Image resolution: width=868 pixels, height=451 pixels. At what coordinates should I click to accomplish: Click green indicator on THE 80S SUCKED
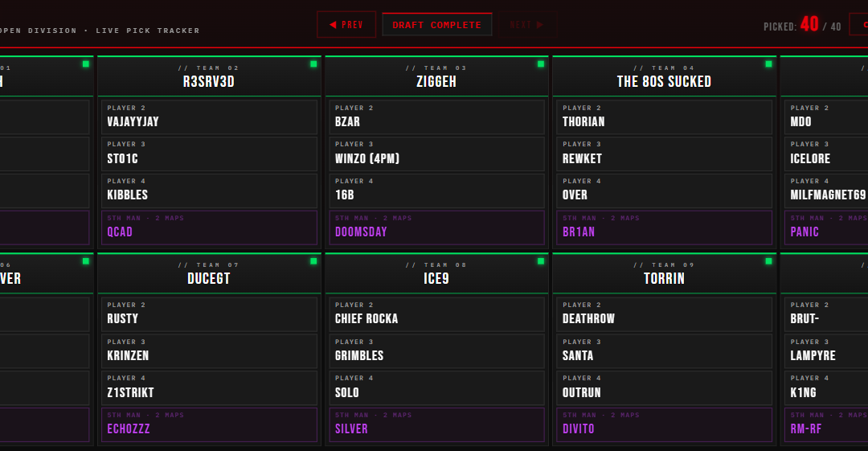768,64
